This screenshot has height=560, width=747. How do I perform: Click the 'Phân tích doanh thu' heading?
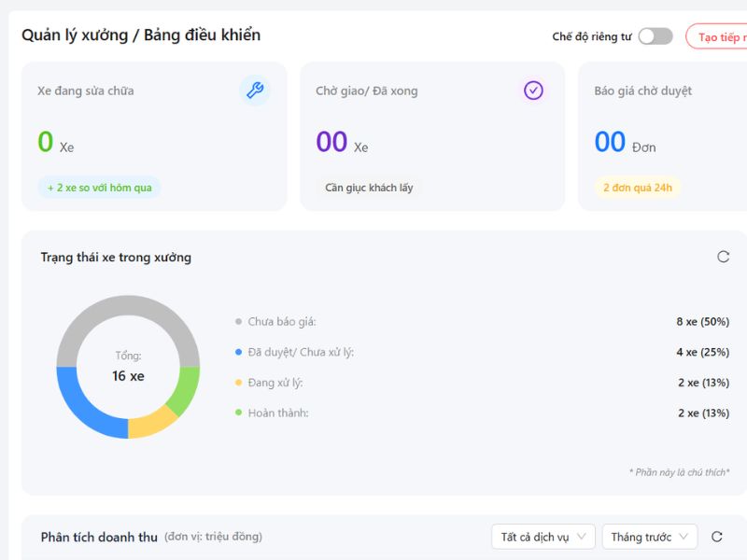click(x=99, y=538)
